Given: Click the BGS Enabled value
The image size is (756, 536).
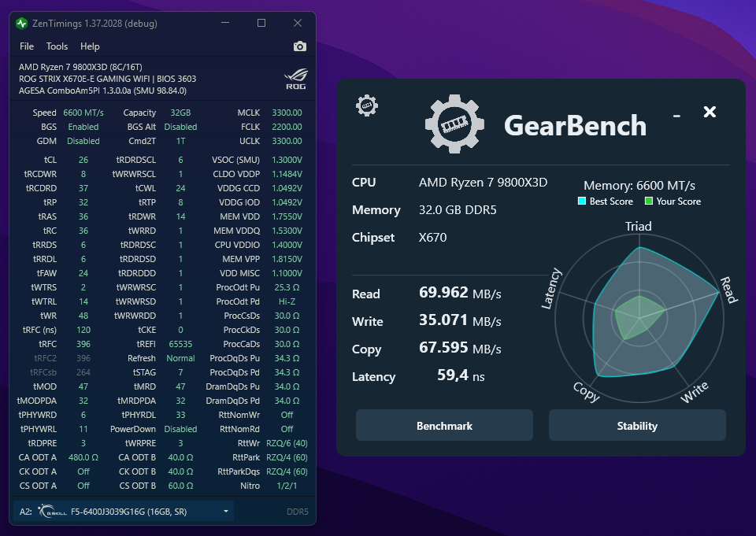Looking at the screenshot, I should 83,127.
